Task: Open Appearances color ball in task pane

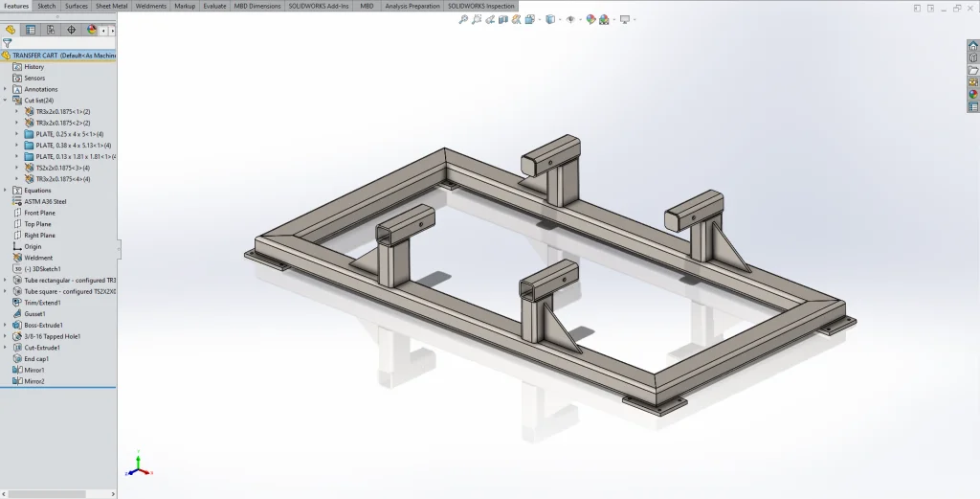Action: 973,95
